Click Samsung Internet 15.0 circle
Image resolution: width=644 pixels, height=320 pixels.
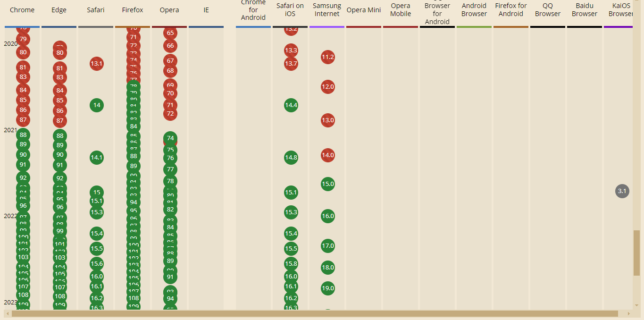click(x=328, y=184)
